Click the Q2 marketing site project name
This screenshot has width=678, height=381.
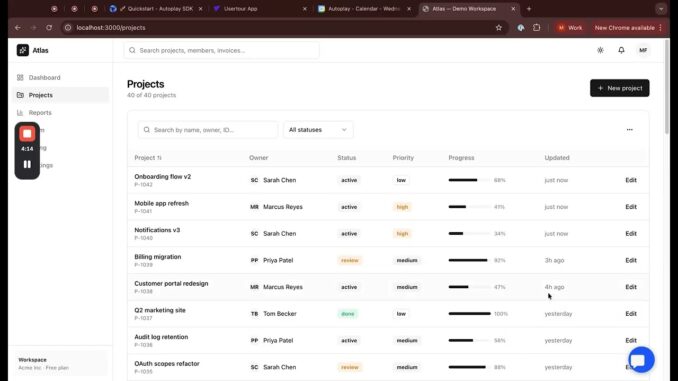coord(160,310)
